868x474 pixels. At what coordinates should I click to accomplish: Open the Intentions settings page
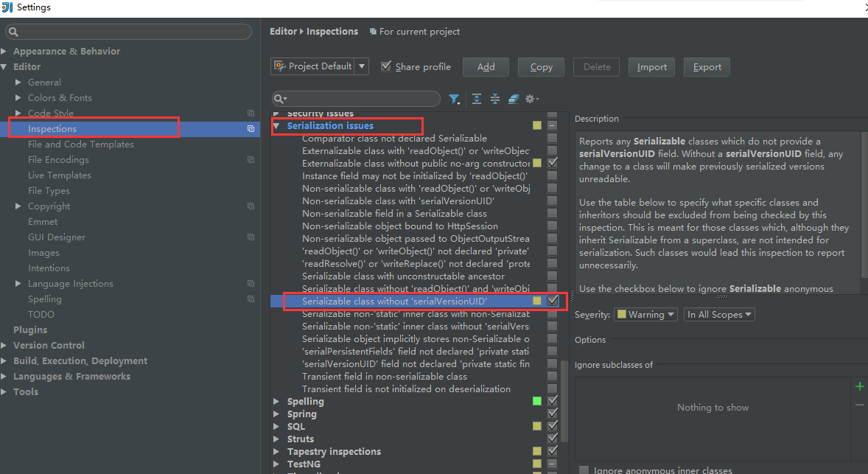(49, 268)
